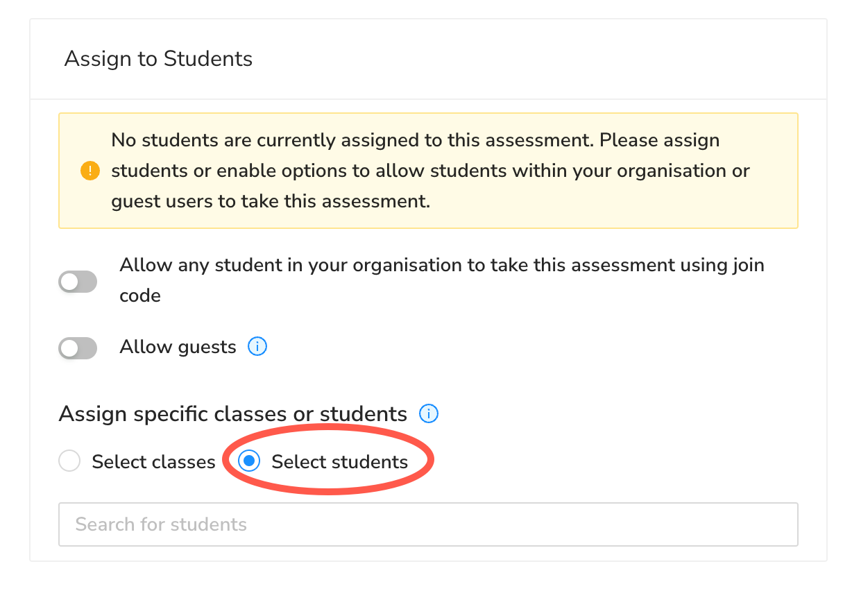Click the Assign specific classes or students heading

(x=233, y=414)
